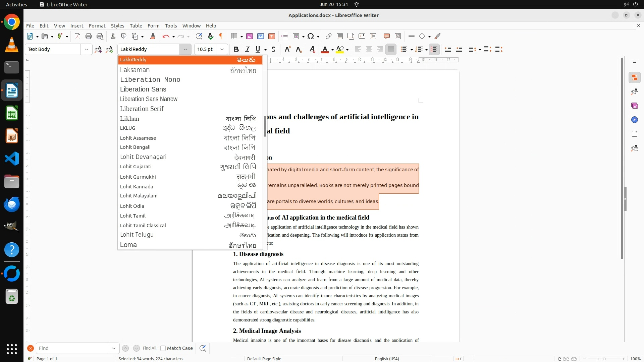The image size is (644, 362).
Task: Open the Tools menu
Action: tap(171, 26)
